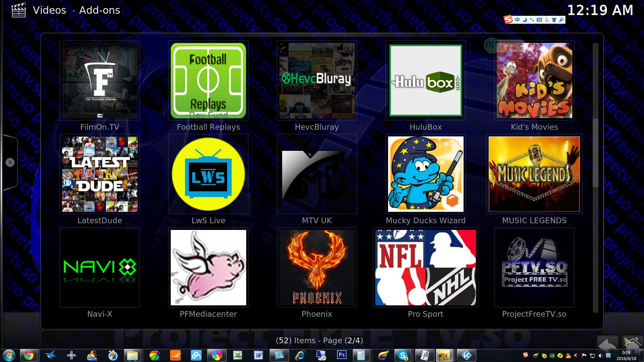Open the MUSIC LEGENDS add-on
Viewport: 644px width, 362px height.
pyautogui.click(x=534, y=174)
